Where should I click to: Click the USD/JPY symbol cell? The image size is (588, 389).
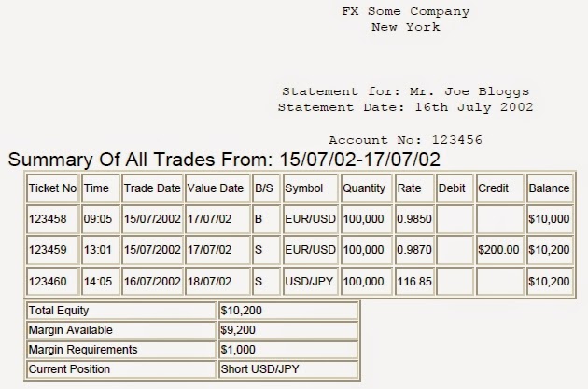click(311, 282)
